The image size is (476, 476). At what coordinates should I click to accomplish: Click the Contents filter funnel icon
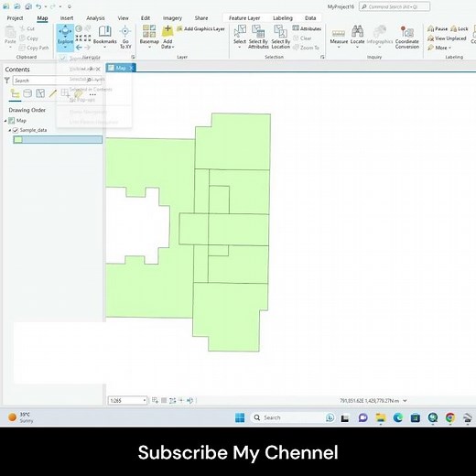(7, 81)
